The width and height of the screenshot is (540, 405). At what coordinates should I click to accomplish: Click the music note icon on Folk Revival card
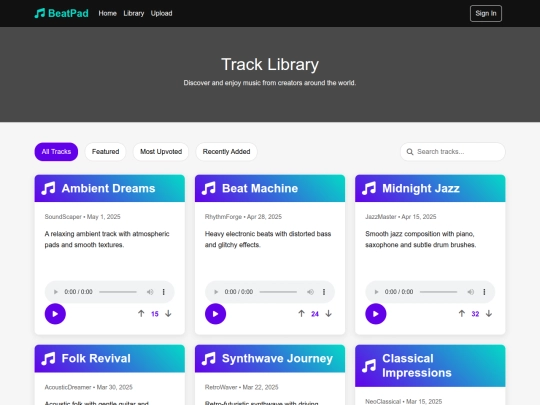pos(48,359)
